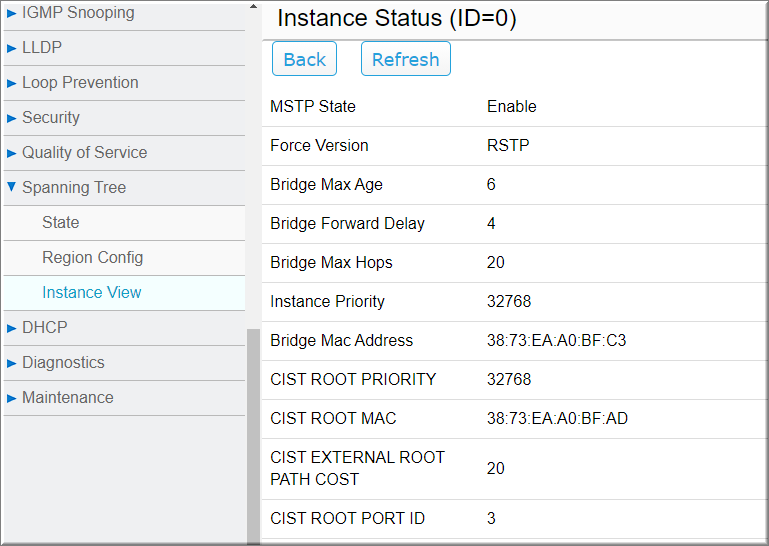This screenshot has height=546, width=769.
Task: Select the CIST ROOT MAC value
Action: (x=557, y=418)
